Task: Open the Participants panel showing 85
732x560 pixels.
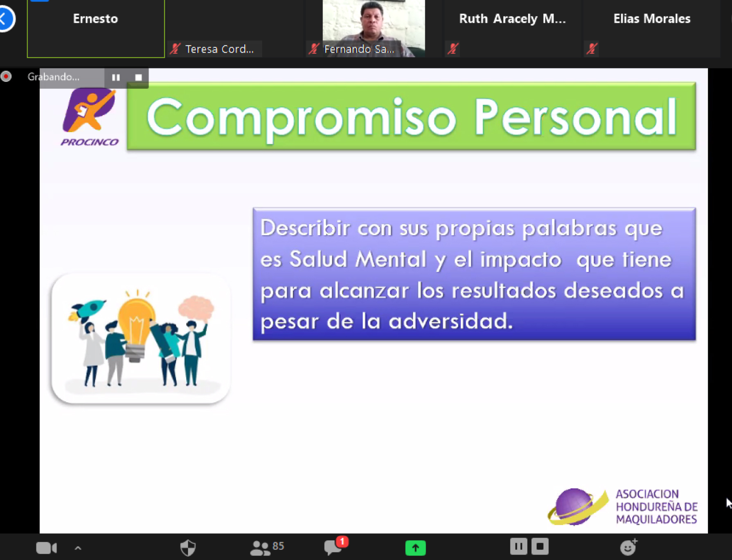Action: tap(267, 548)
